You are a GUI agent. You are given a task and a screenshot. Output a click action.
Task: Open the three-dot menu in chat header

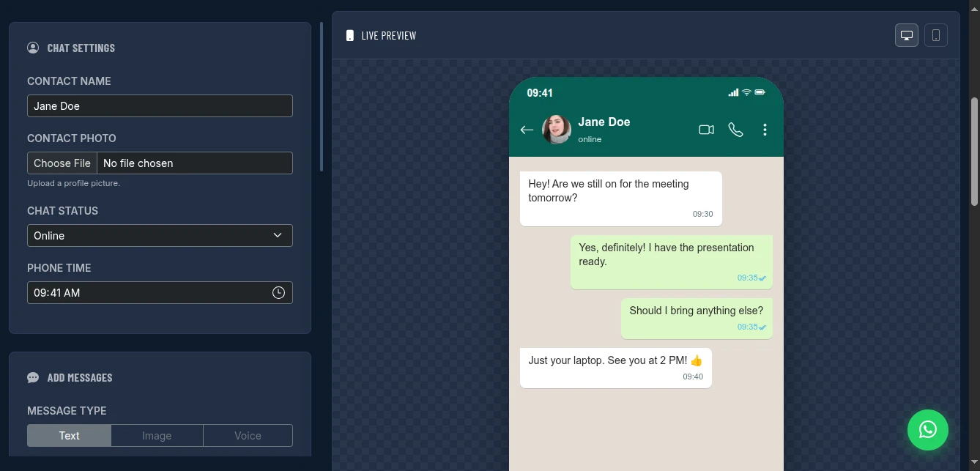[765, 129]
